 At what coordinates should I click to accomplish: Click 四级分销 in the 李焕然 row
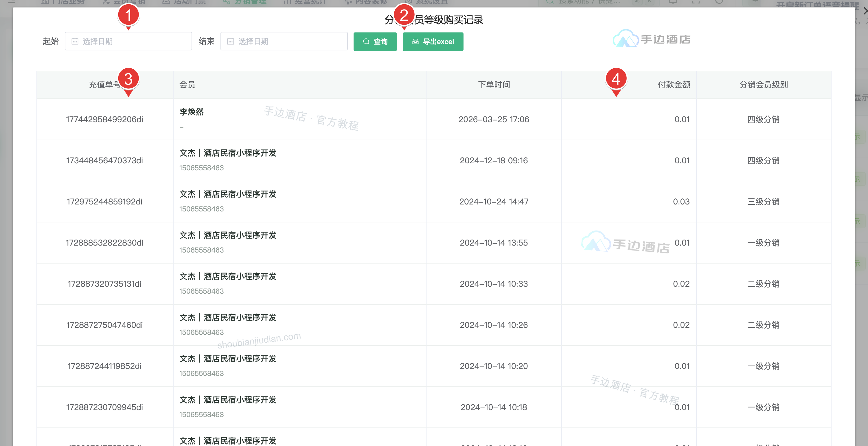764,119
